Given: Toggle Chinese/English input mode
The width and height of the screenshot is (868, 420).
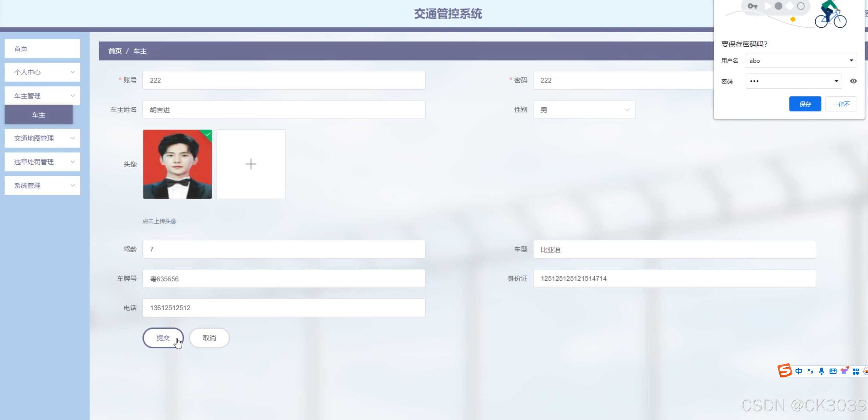Looking at the screenshot, I should click(x=799, y=371).
